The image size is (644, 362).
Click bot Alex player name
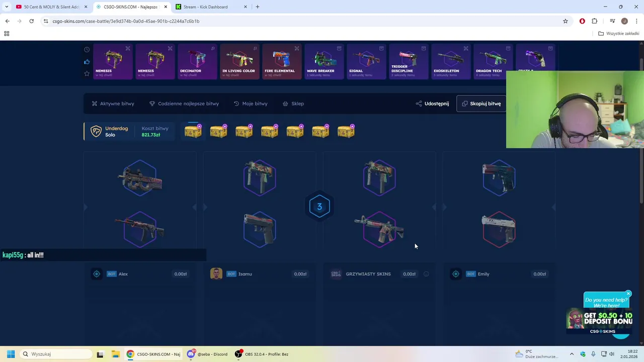coord(123,274)
